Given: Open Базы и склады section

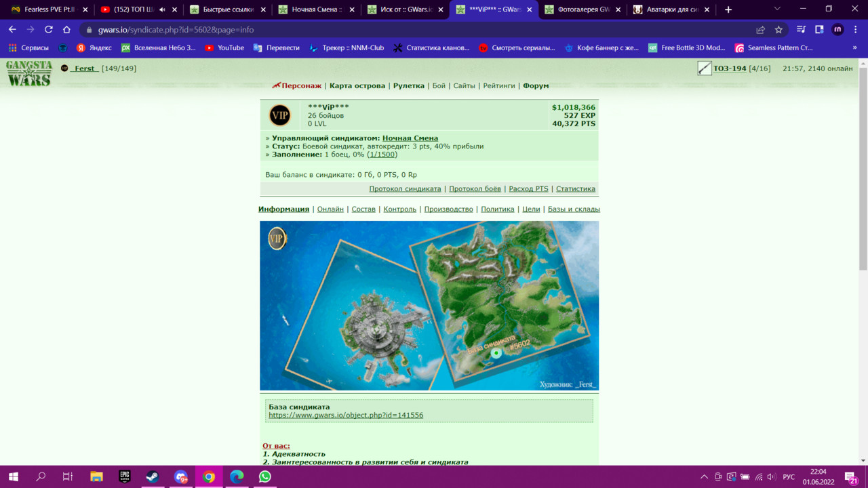Looking at the screenshot, I should (x=574, y=209).
